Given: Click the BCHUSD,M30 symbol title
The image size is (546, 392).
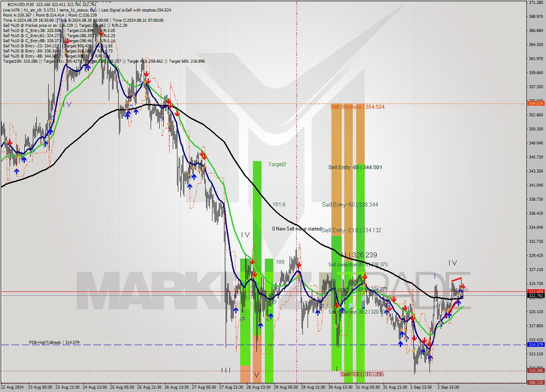Looking at the screenshot, I should [x=20, y=4].
